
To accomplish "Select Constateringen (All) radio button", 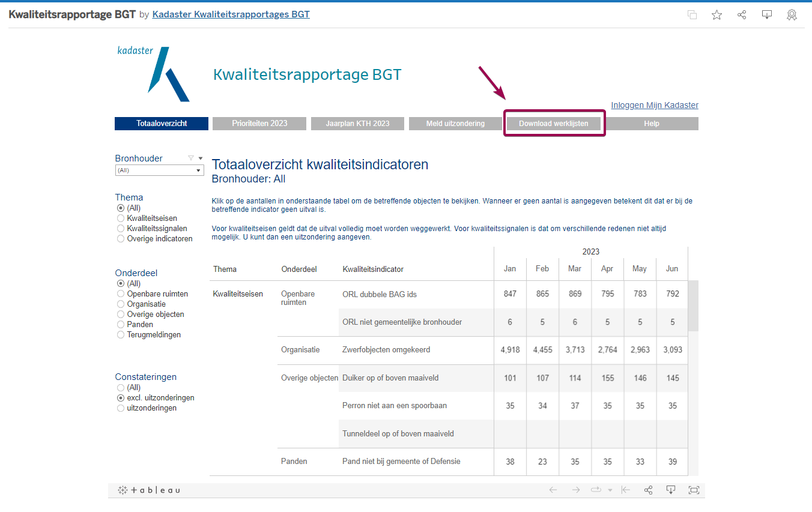I will tap(121, 388).
